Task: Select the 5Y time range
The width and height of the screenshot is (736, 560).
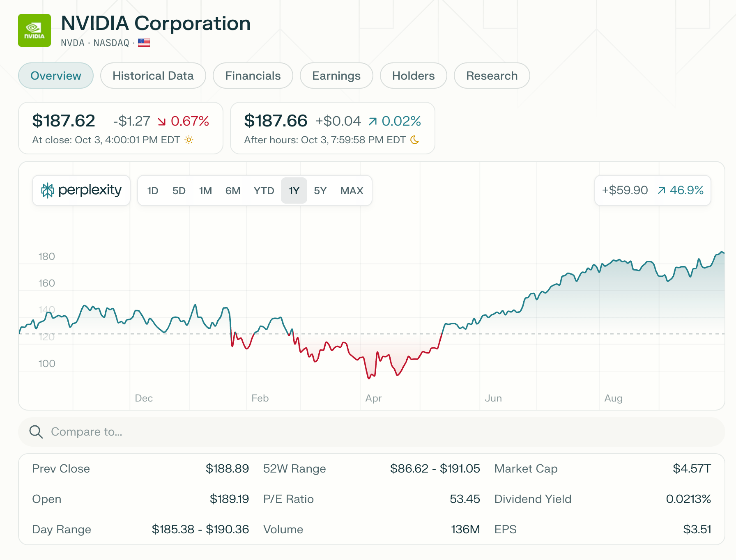Action: coord(320,191)
